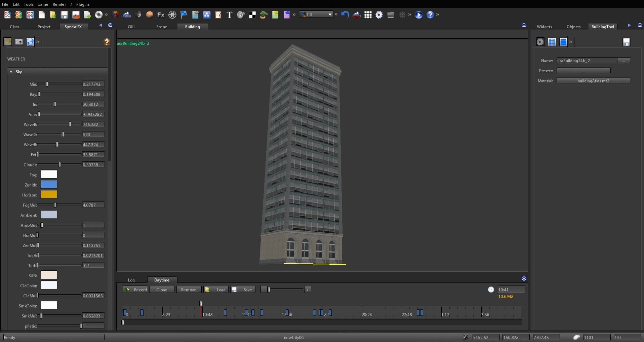Save using the floppy icon in BuildingTool panel
The height and width of the screenshot is (342, 644).
(626, 42)
